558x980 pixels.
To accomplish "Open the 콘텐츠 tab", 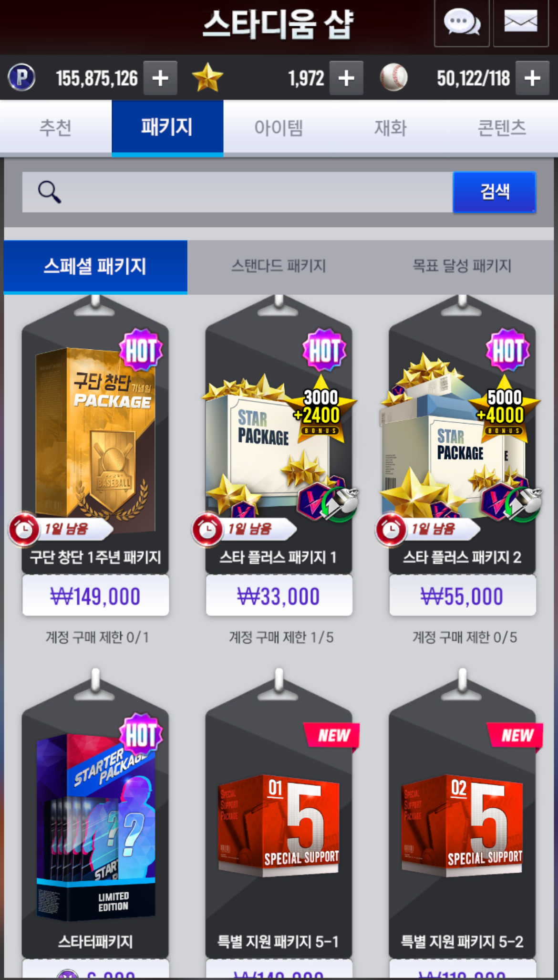I will [502, 127].
